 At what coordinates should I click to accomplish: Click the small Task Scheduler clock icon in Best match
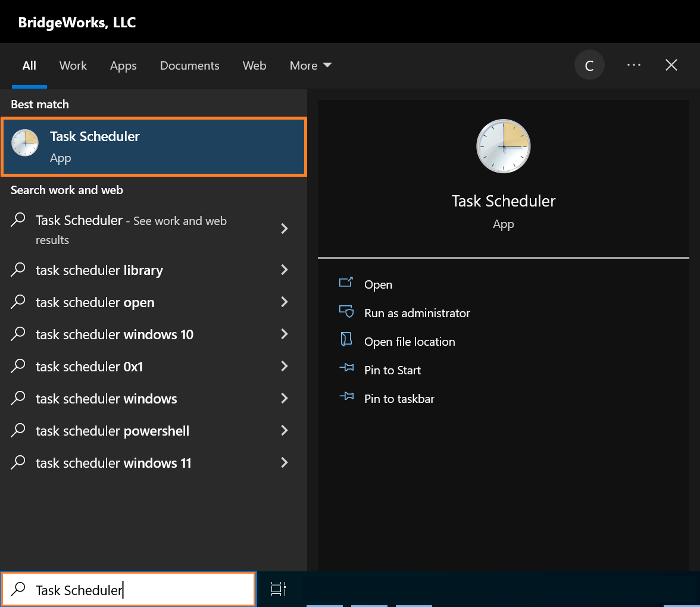tap(25, 143)
